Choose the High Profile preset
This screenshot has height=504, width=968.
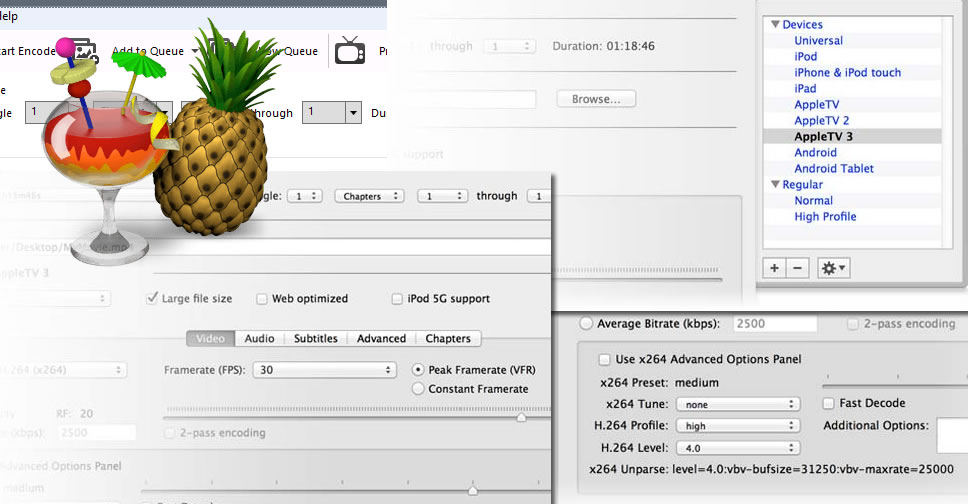coord(825,216)
